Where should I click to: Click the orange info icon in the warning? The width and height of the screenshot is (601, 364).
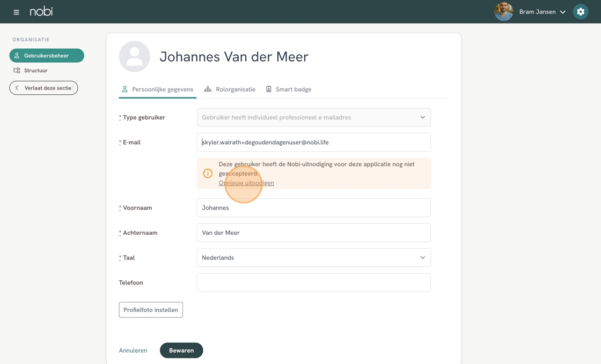(x=208, y=173)
